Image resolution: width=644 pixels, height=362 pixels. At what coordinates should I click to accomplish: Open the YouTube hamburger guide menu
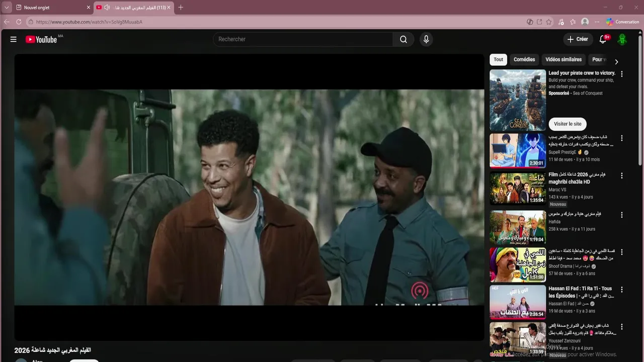(14, 39)
